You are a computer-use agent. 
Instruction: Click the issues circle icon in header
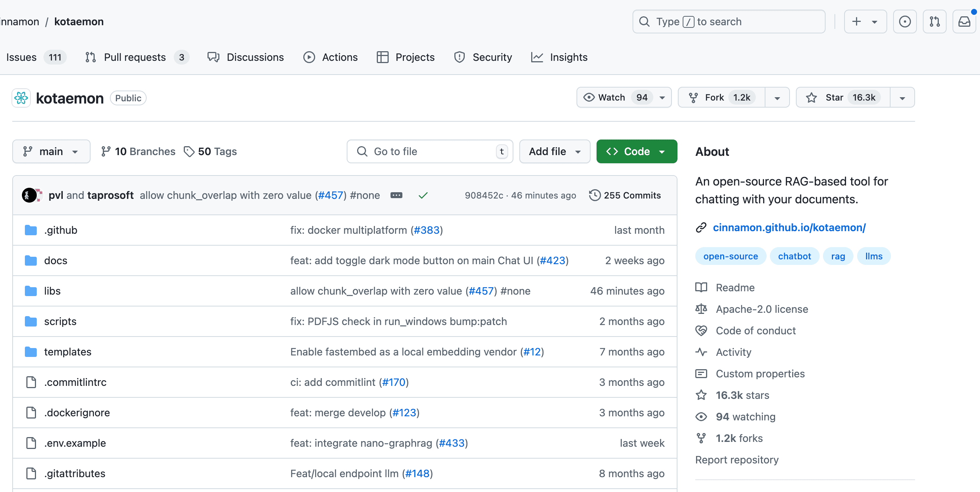tap(905, 22)
